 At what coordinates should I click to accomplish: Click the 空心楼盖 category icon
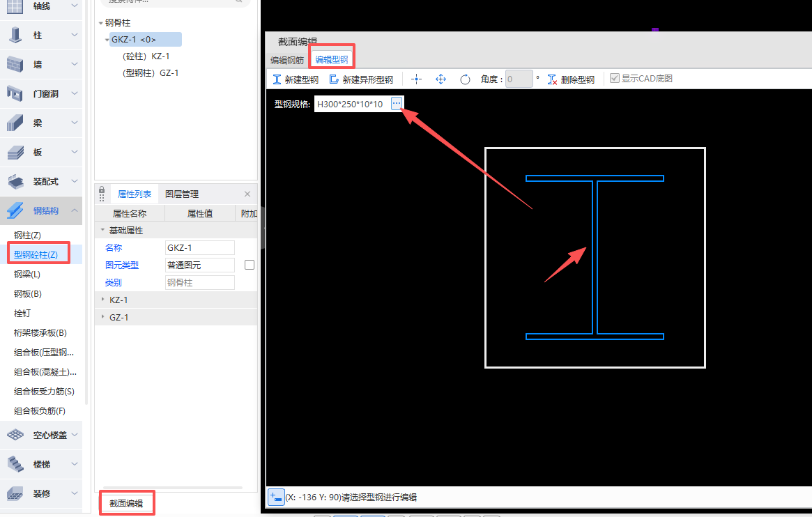click(x=15, y=435)
